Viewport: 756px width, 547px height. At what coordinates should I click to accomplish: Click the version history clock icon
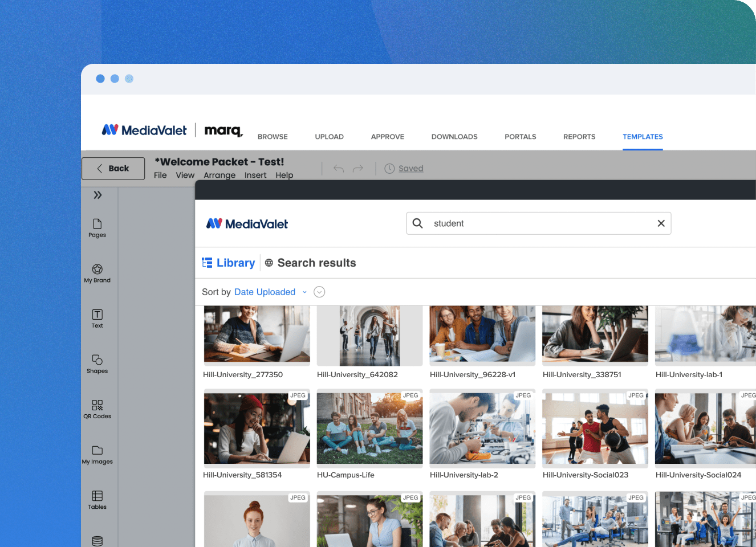pyautogui.click(x=389, y=169)
